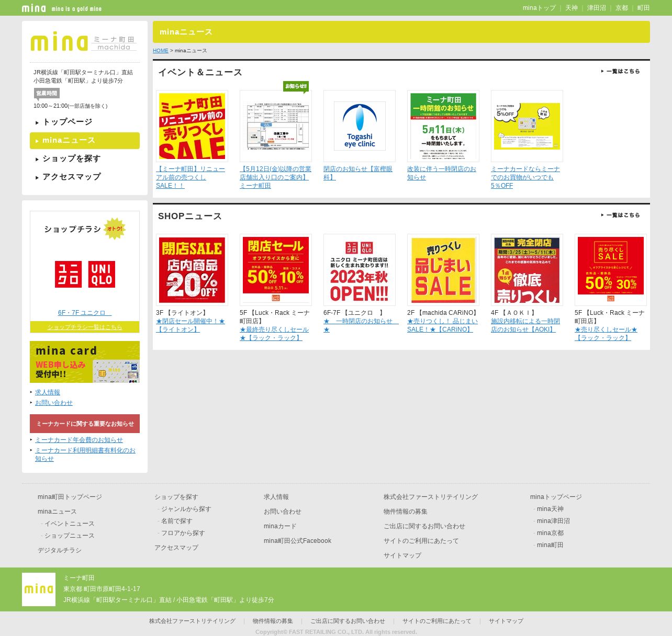Click the 売りつくし品じまいSALE【CARiNO】 link
The width and height of the screenshot is (672, 636).
tap(443, 325)
